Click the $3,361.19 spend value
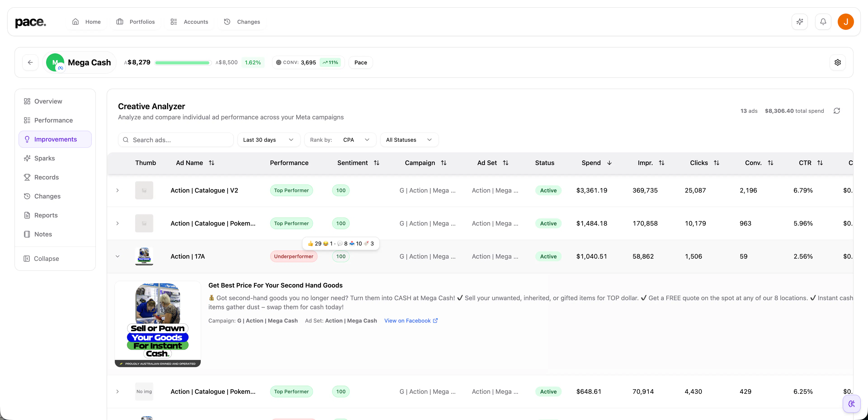 point(592,191)
